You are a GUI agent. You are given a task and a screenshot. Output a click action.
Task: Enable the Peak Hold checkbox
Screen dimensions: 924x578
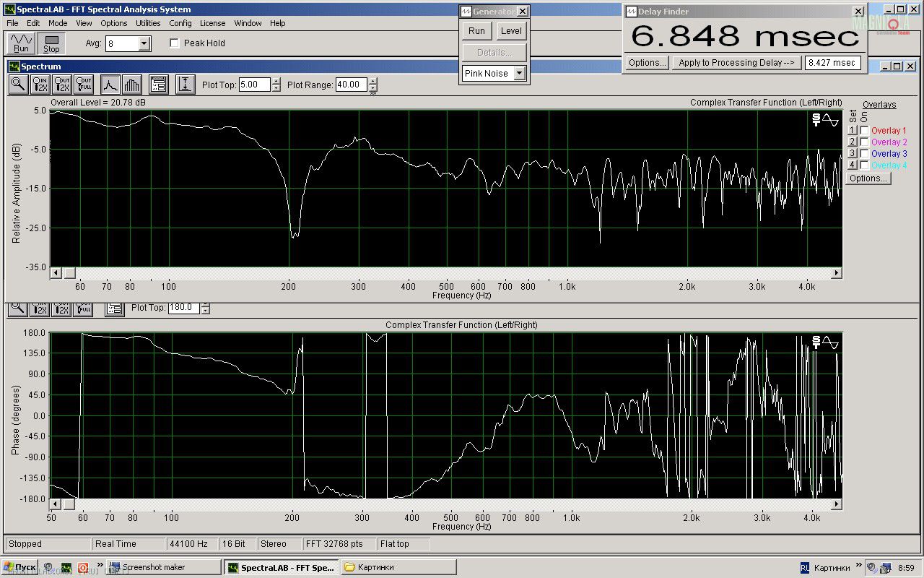[174, 43]
